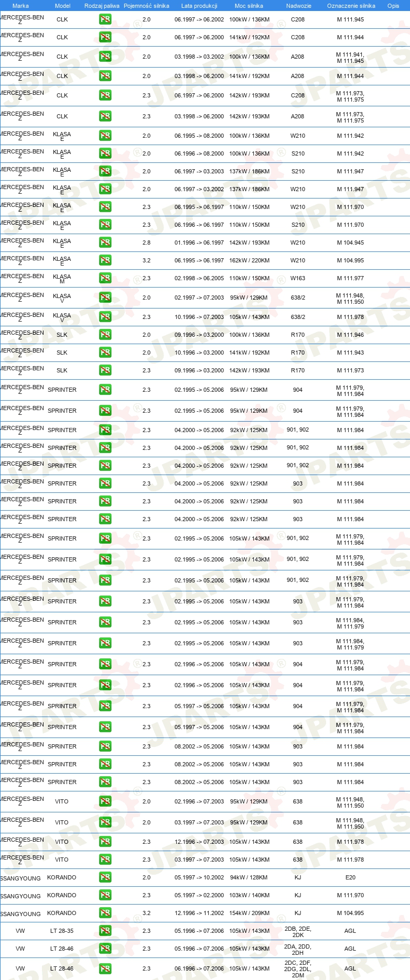The width and height of the screenshot is (410, 980).
Task: Select engine code cell M 111.943
Action: coord(350,353)
